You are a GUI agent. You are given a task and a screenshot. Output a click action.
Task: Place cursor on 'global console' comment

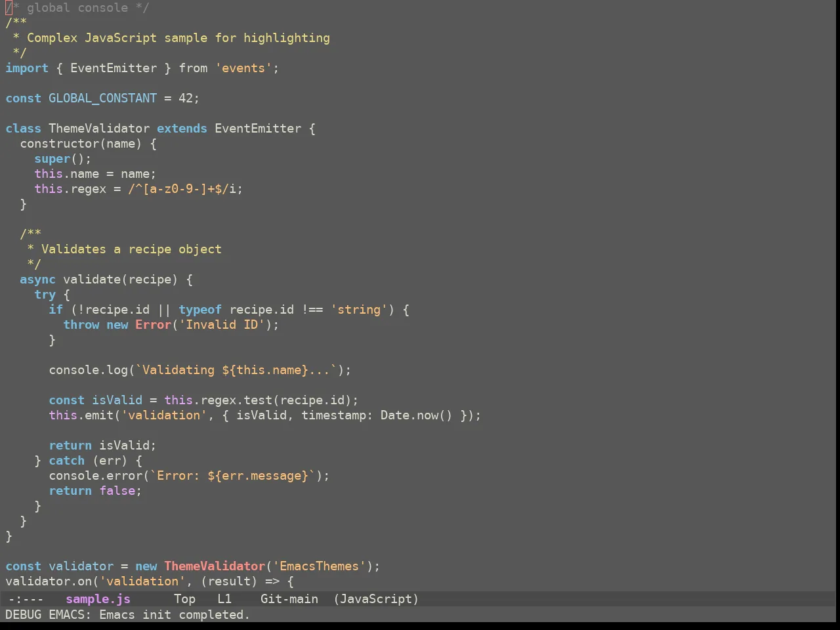coord(77,8)
